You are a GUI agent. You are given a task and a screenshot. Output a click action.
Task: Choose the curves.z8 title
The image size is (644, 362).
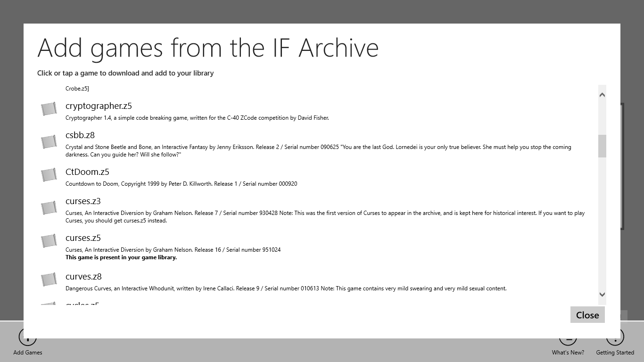pyautogui.click(x=83, y=277)
